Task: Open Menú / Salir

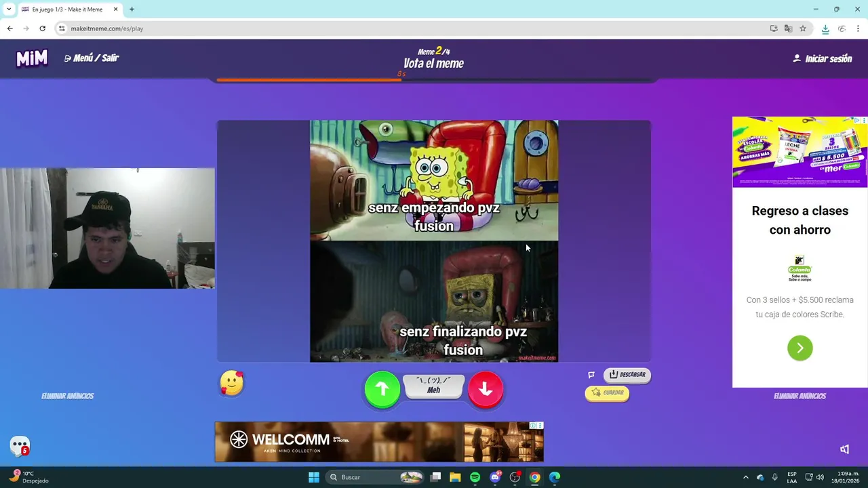Action: pyautogui.click(x=92, y=58)
